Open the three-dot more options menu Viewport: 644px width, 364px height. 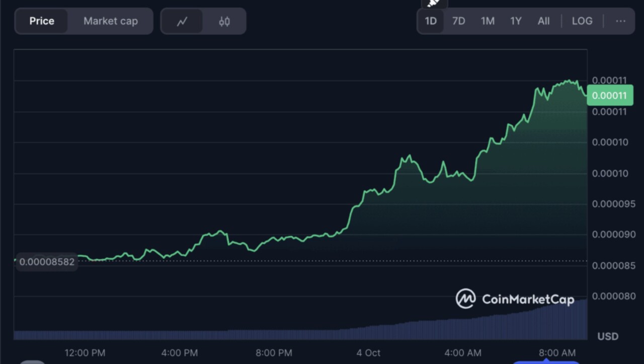[x=620, y=21]
